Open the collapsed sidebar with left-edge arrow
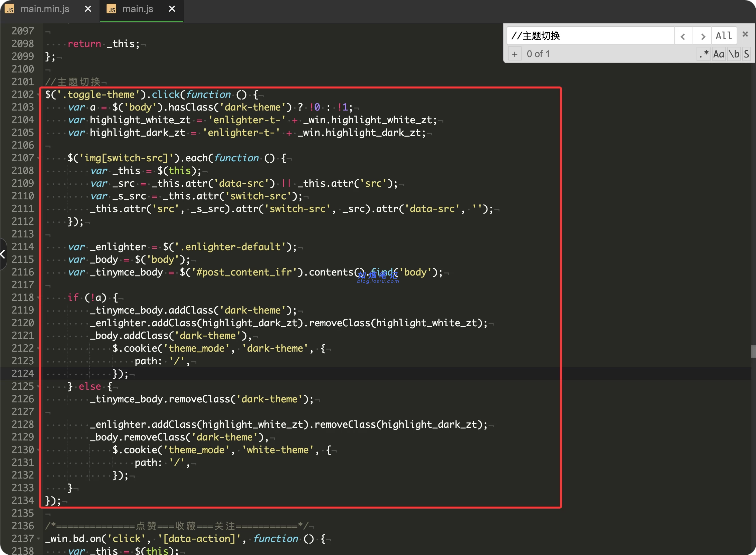756x555 pixels. click(x=3, y=254)
